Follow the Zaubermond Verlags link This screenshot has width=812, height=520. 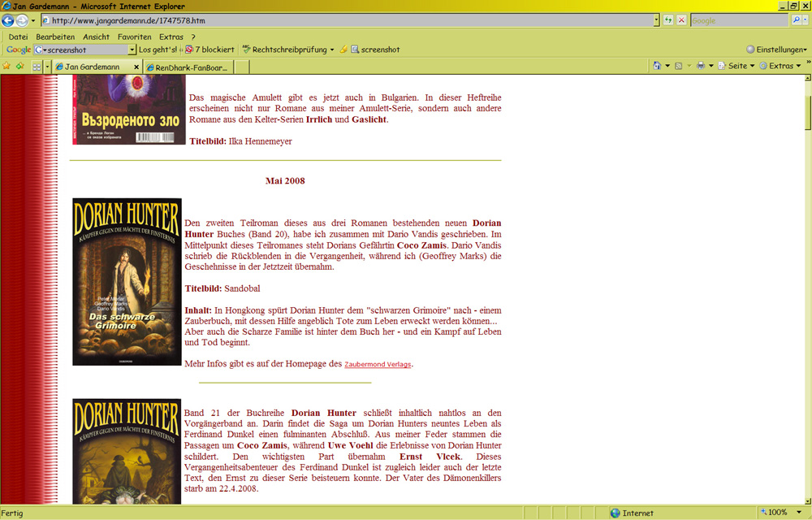tap(378, 365)
